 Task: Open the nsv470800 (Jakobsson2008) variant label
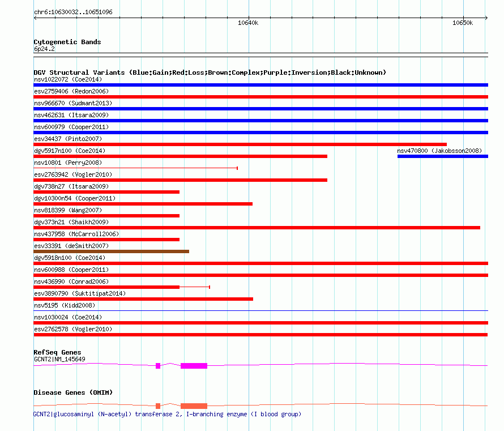pos(439,151)
